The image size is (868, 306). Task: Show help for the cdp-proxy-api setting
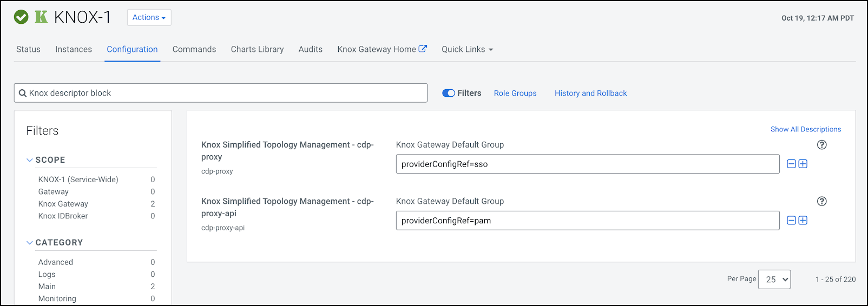821,202
